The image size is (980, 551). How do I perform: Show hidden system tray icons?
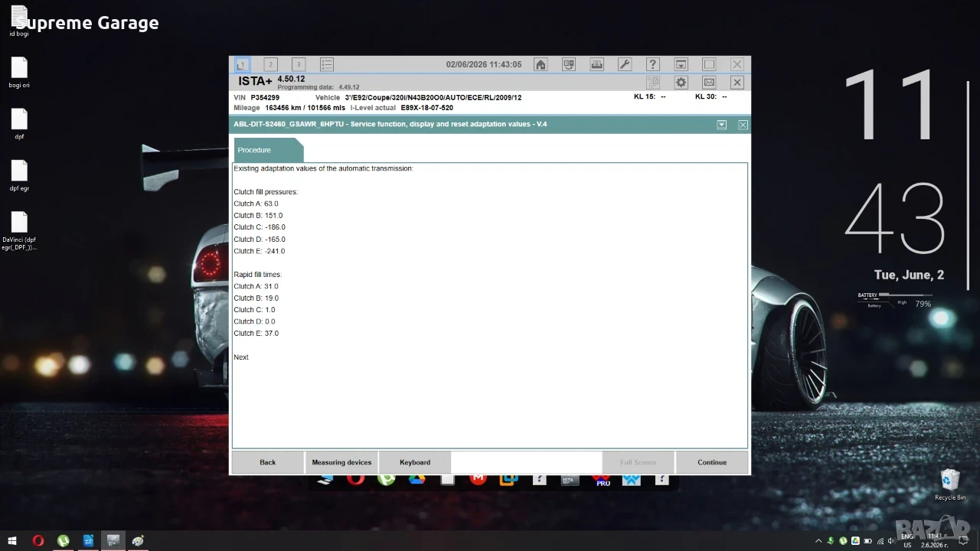818,541
